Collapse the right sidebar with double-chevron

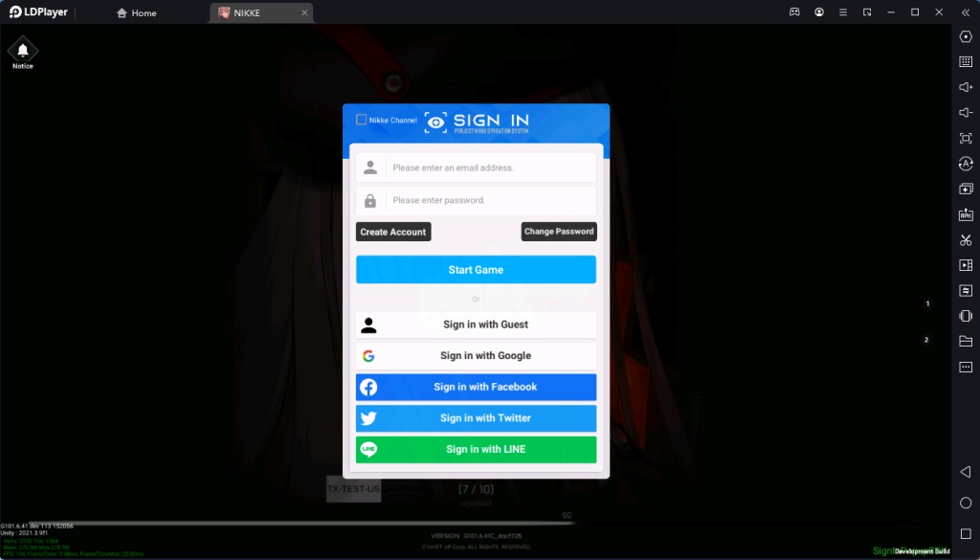966,11
